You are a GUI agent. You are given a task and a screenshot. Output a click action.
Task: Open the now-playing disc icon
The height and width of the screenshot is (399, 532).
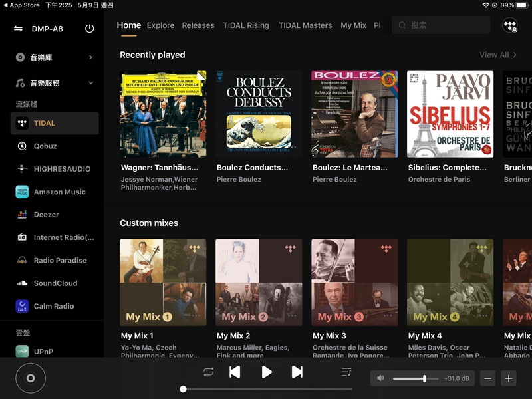click(x=31, y=378)
